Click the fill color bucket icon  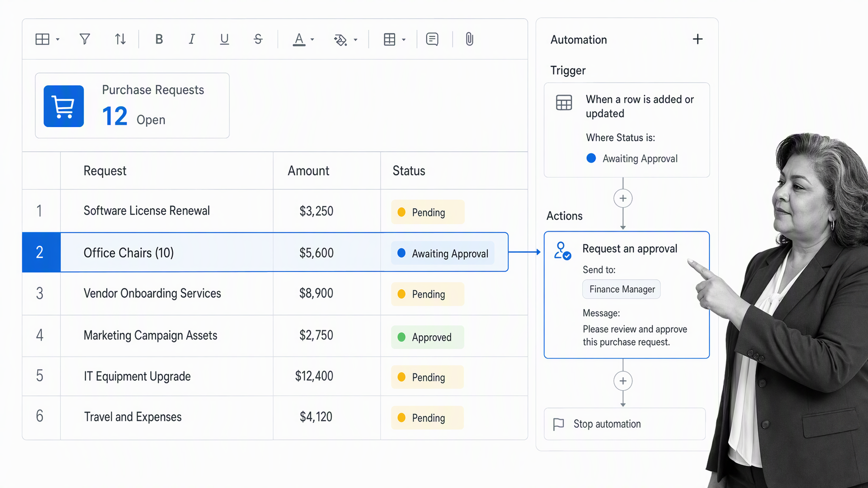coord(341,40)
